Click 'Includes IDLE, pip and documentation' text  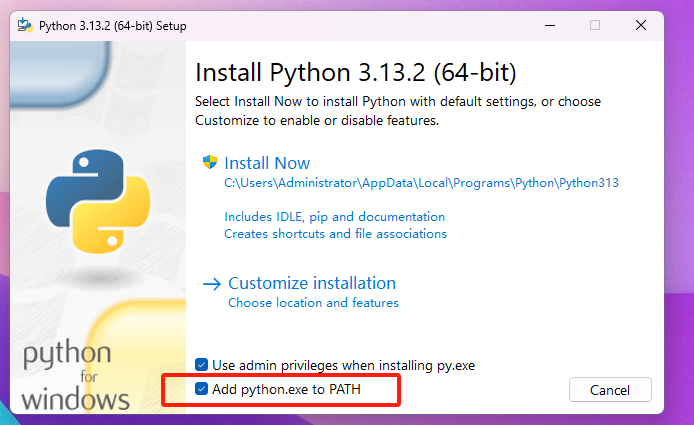point(334,216)
